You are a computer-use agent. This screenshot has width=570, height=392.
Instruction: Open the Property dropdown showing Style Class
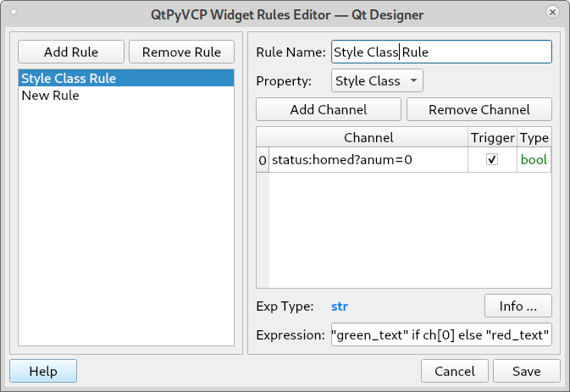(377, 80)
